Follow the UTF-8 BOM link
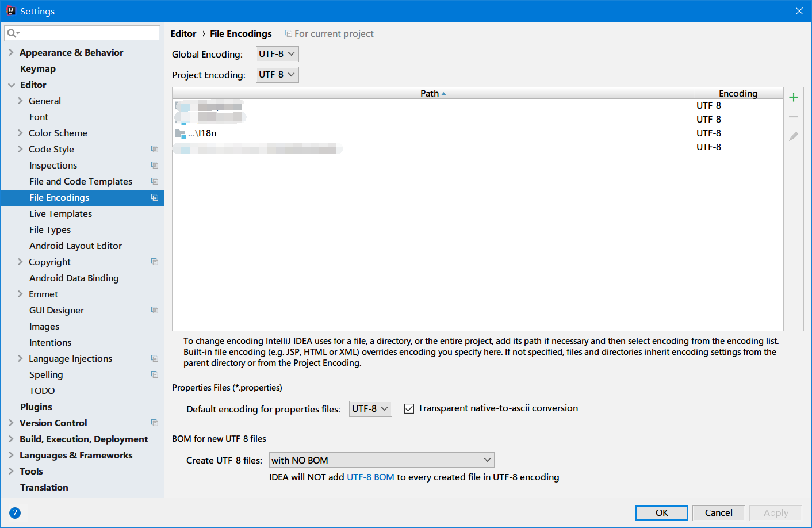Image resolution: width=812 pixels, height=528 pixels. tap(370, 477)
